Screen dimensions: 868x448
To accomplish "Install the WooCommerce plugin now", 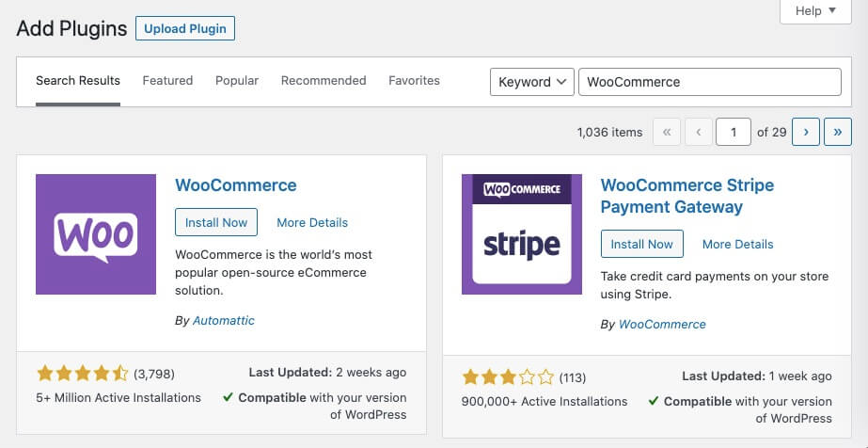I will click(x=216, y=223).
